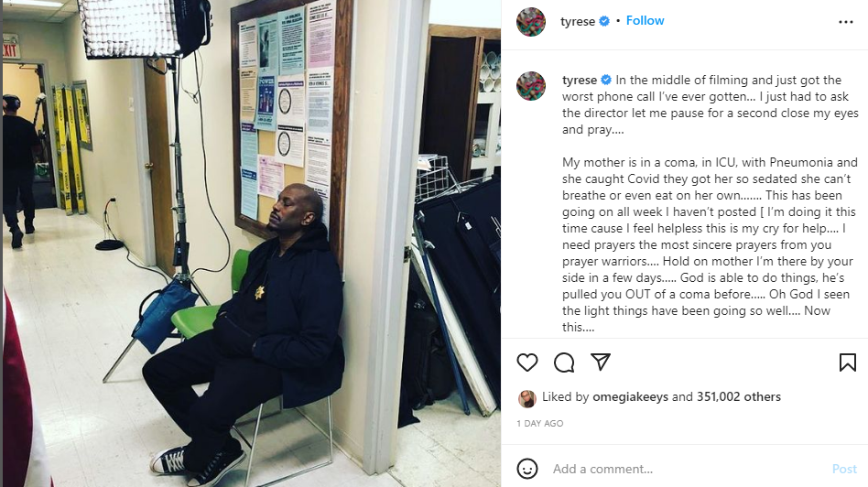The width and height of the screenshot is (868, 487).
Task: Open emoji picker smiley icon
Action: tap(527, 469)
